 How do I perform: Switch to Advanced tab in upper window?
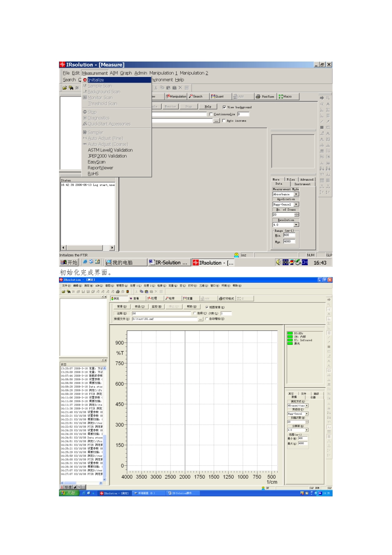[x=307, y=180]
